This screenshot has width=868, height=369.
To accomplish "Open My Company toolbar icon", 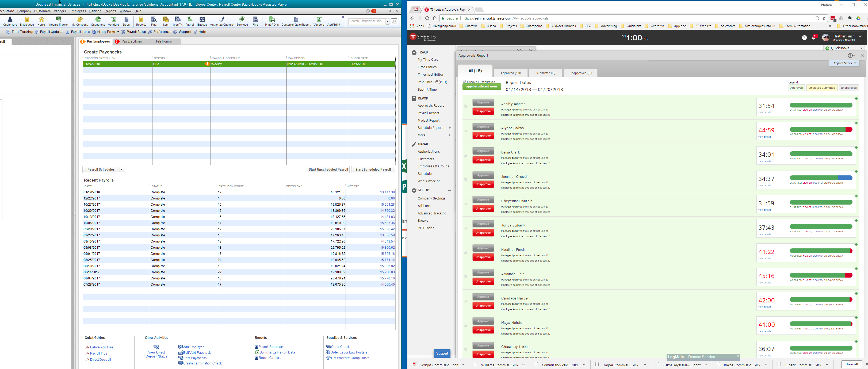I will [80, 21].
